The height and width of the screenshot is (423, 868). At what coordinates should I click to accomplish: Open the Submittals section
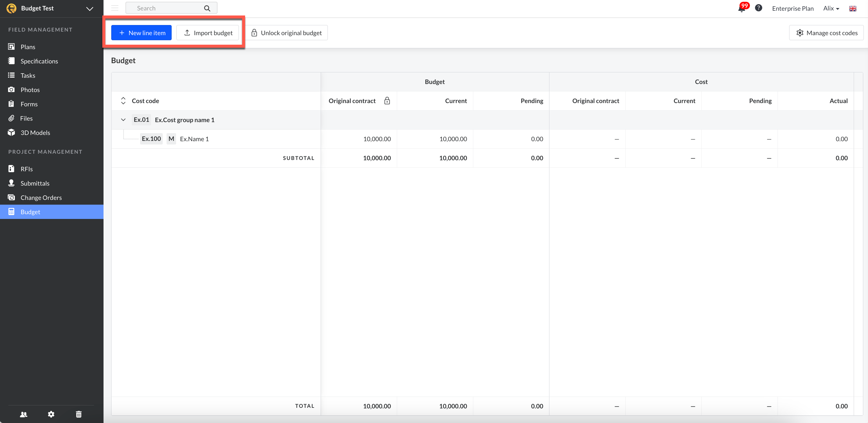pos(35,183)
